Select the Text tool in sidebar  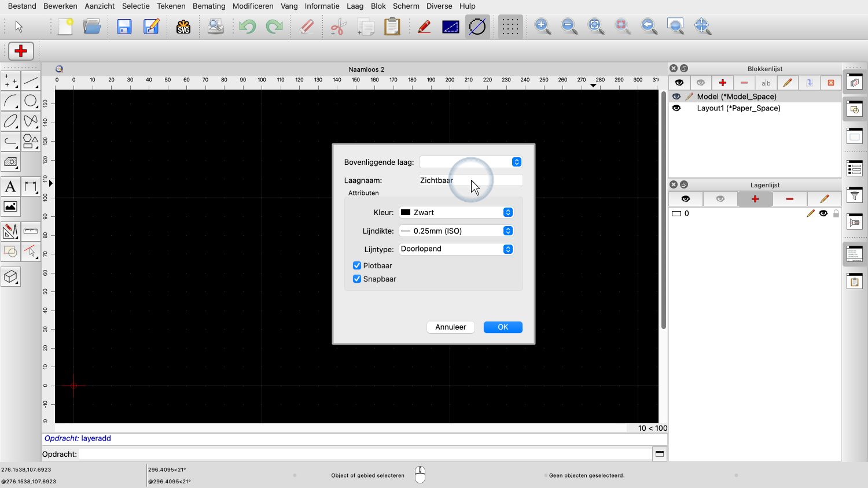(x=10, y=187)
